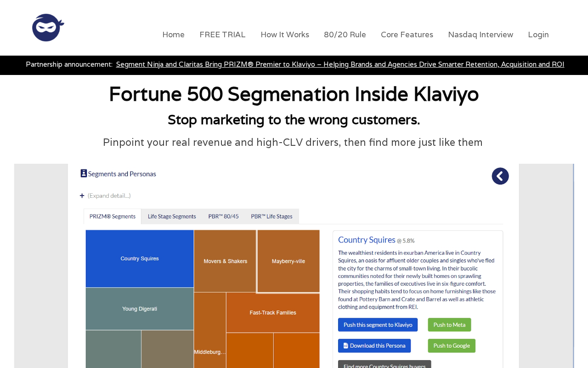Open the Life Stage Segments tab
Screen dimensions: 588x368
pyautogui.click(x=172, y=216)
